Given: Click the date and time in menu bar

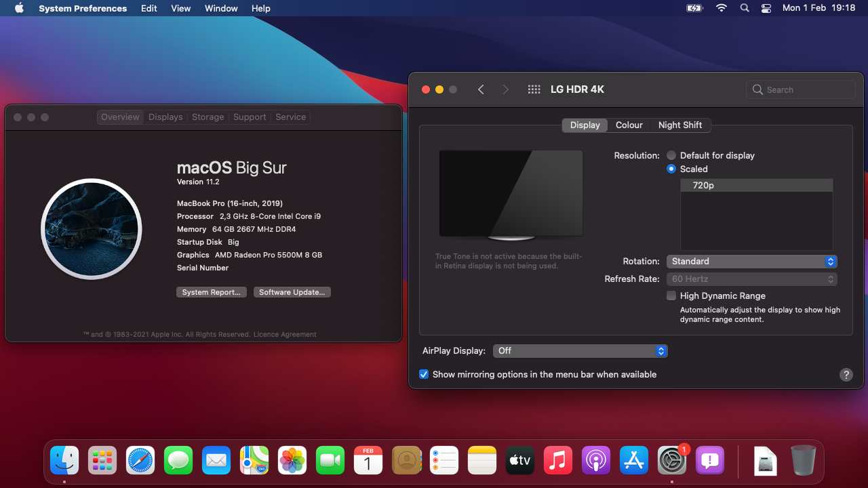Looking at the screenshot, I should pos(818,8).
